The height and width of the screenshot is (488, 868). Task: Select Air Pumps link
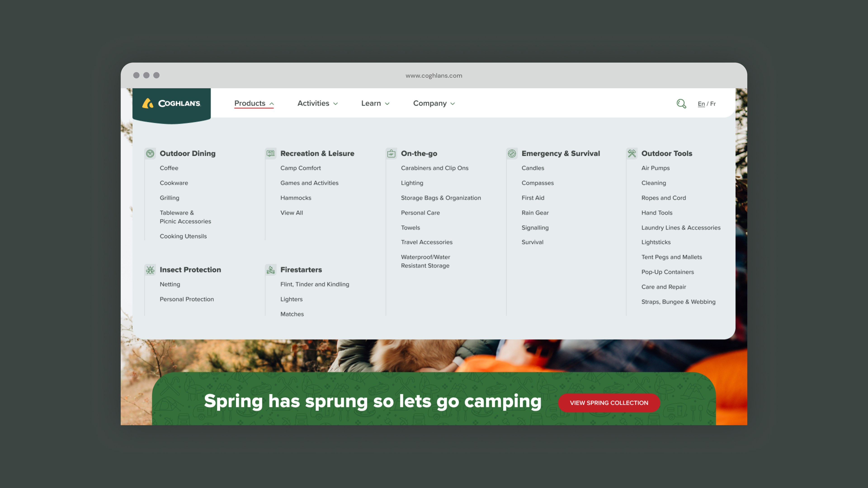coord(655,168)
